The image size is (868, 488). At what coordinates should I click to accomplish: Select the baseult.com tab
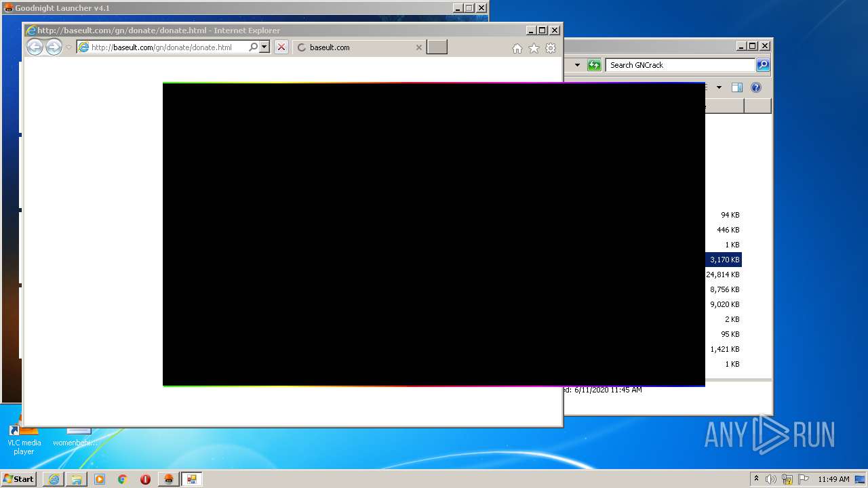click(x=359, y=47)
